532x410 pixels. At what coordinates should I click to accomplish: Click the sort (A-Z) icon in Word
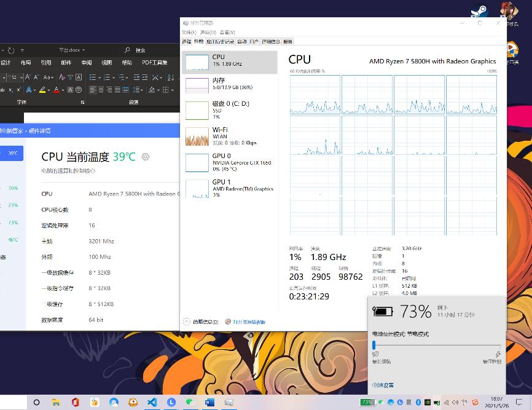[x=170, y=77]
